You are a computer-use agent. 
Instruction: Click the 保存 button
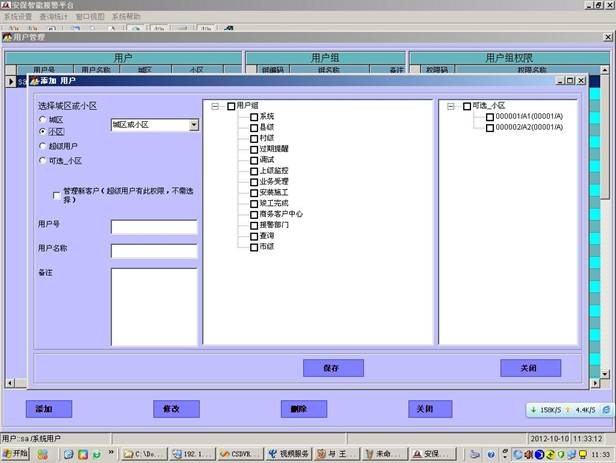(332, 368)
